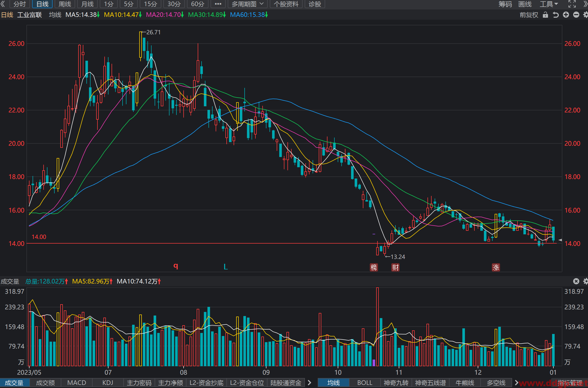Toggle the chart lock icon
The image size is (588, 388).
tap(545, 15)
